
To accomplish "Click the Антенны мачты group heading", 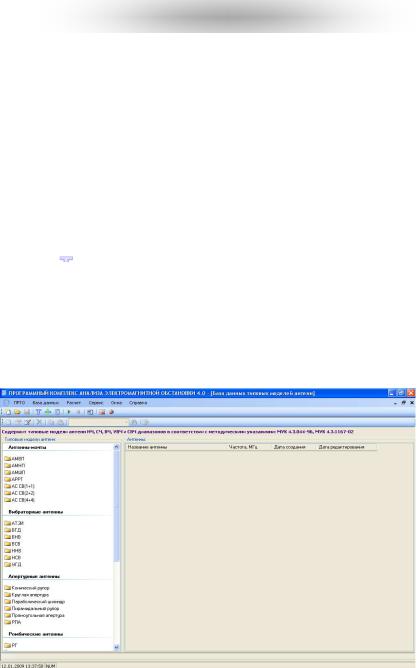I will point(27,447).
